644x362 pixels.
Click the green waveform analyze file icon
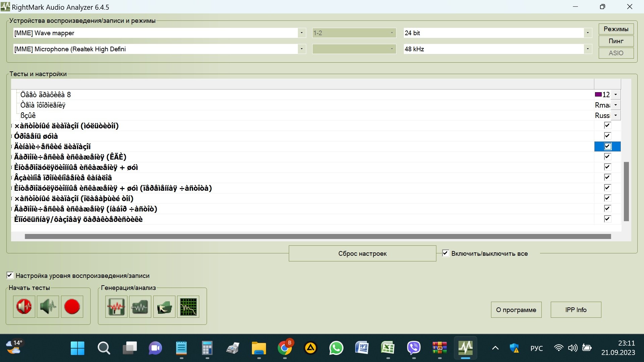[x=140, y=306]
